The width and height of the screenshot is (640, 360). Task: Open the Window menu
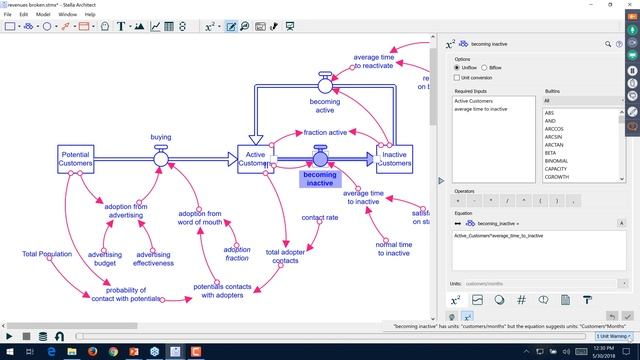67,14
